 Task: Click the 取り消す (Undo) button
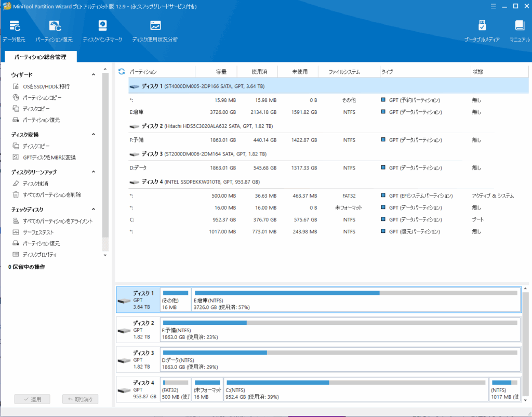80,399
